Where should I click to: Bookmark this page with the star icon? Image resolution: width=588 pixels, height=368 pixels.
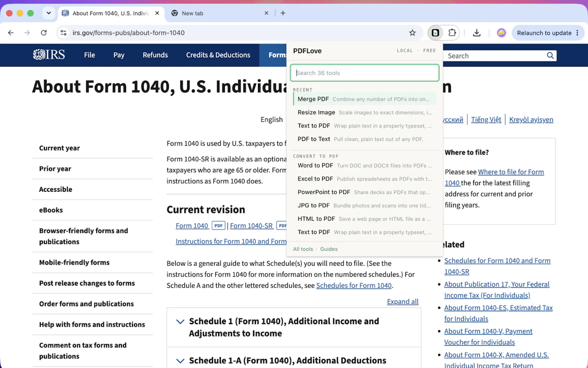coord(412,33)
